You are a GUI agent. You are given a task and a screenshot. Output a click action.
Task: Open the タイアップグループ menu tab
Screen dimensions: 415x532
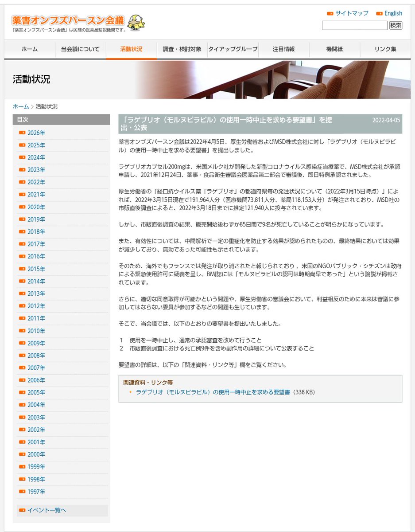233,49
